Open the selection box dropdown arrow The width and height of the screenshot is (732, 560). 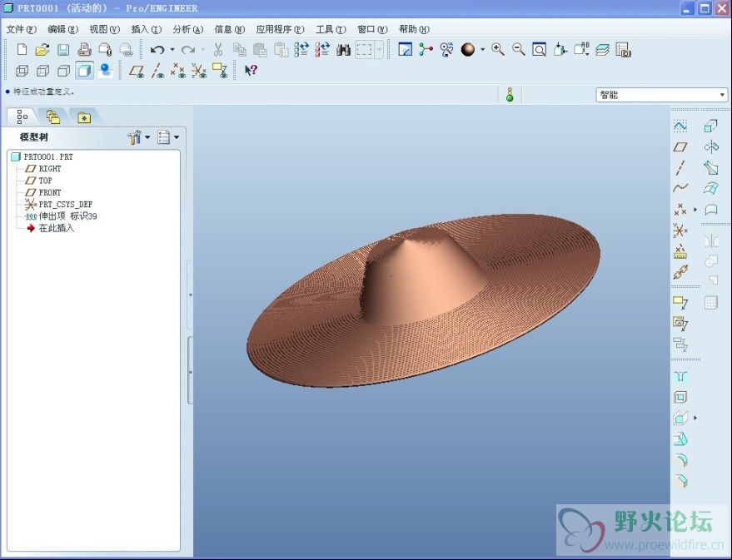point(379,49)
